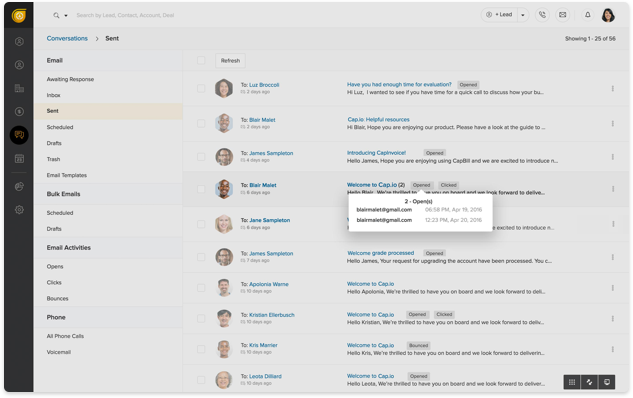Open Calendar icon in sidebar
The width and height of the screenshot is (633, 398).
[x=19, y=159]
